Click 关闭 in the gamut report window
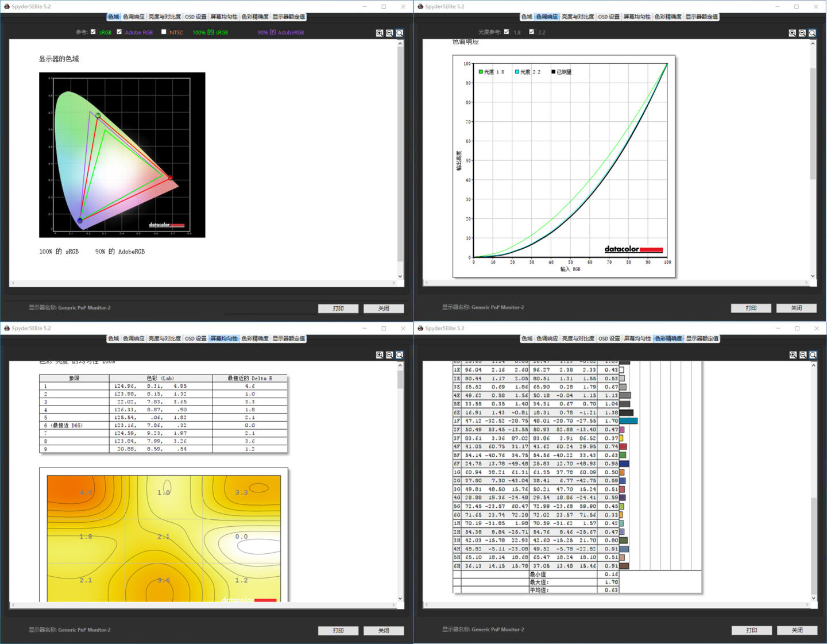The height and width of the screenshot is (644, 827). pos(384,308)
